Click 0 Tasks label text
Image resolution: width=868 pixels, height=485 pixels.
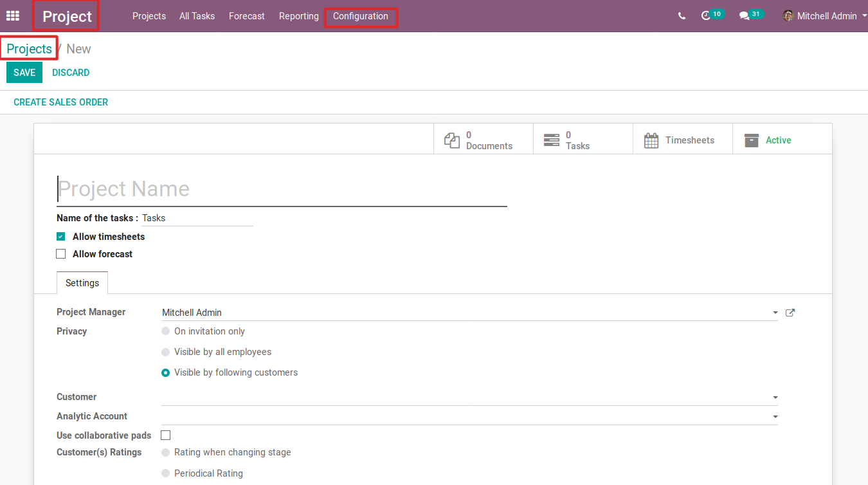click(577, 140)
